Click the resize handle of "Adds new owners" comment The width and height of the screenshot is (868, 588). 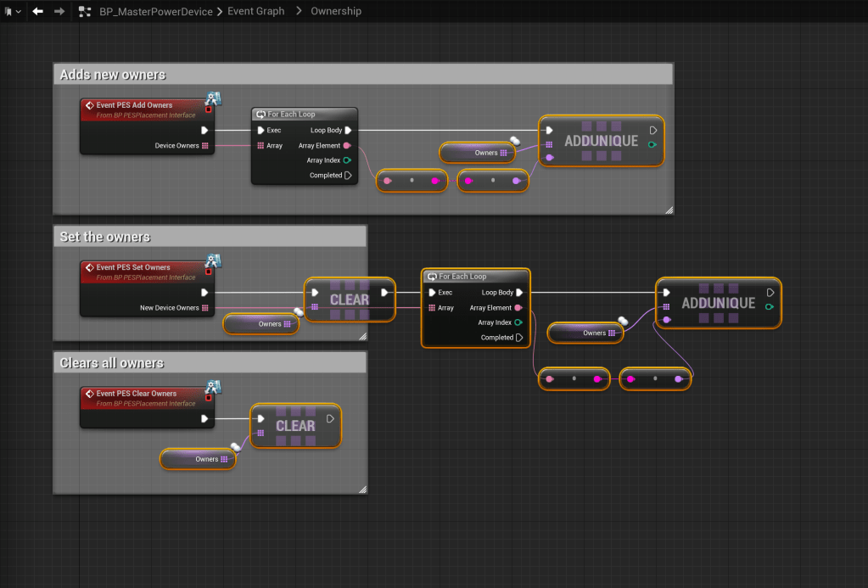(668, 209)
